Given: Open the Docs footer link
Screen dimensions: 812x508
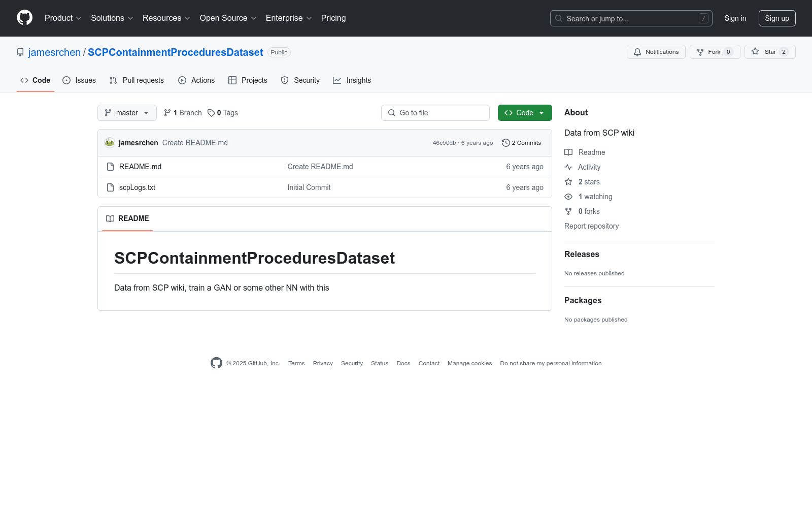Looking at the screenshot, I should coord(403,363).
